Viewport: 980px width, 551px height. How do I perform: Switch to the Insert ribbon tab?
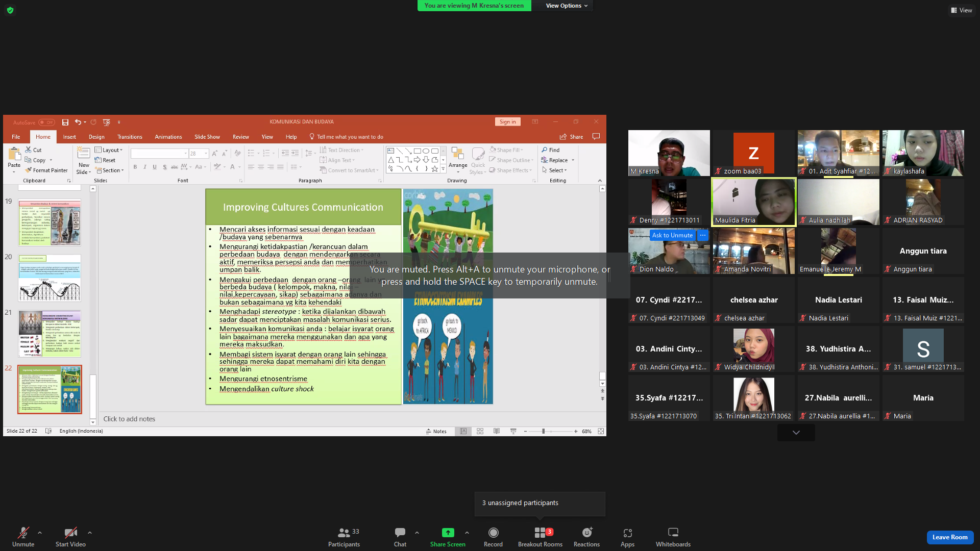[69, 137]
